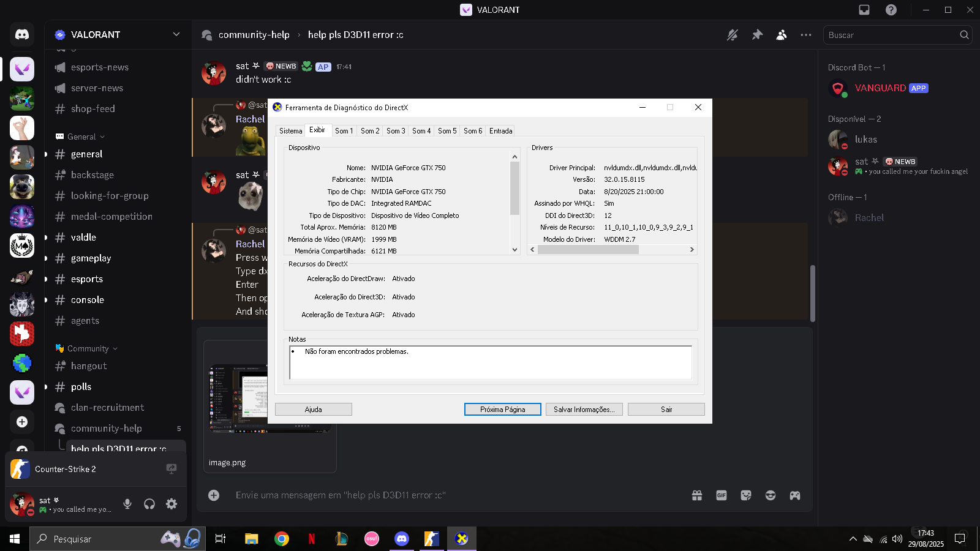Screen dimensions: 980x551
Task: Open the emoji picker
Action: click(x=771, y=495)
